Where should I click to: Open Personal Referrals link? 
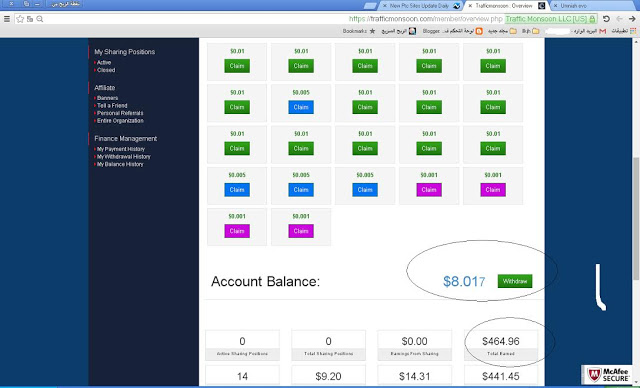[x=120, y=113]
